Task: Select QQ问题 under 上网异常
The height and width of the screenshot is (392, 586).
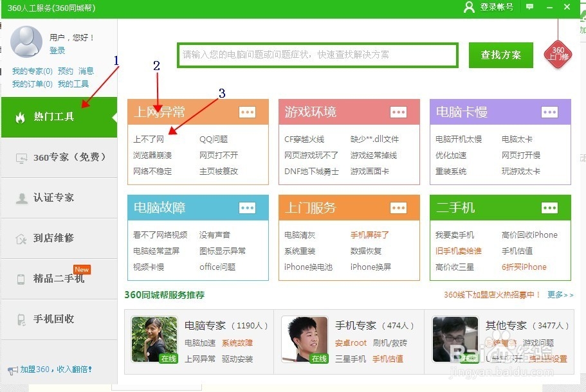Action: [x=214, y=139]
